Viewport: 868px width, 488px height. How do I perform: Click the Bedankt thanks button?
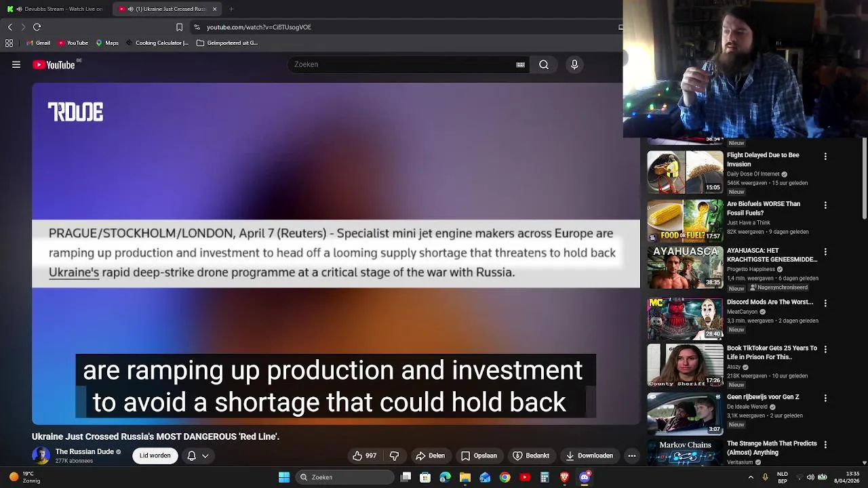pyautogui.click(x=531, y=455)
